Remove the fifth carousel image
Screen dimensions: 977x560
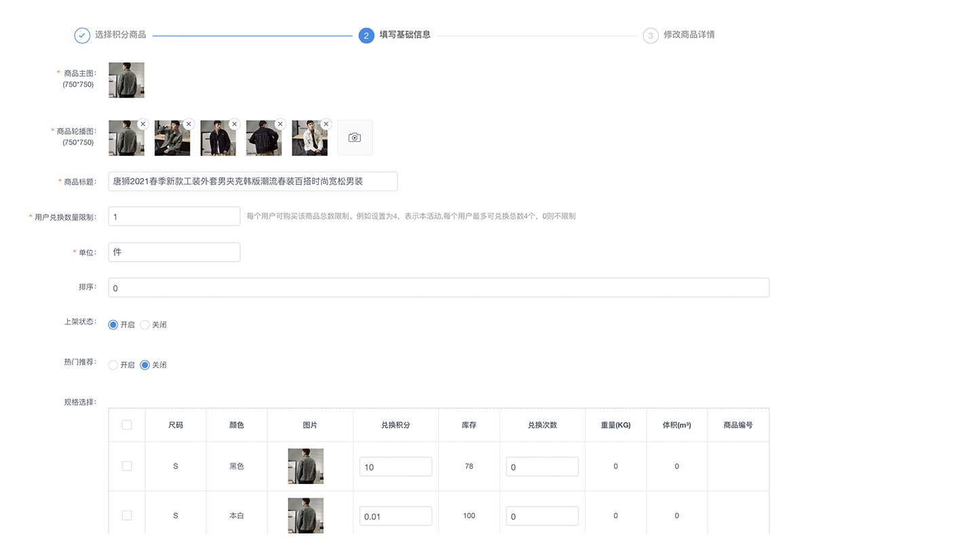click(326, 124)
